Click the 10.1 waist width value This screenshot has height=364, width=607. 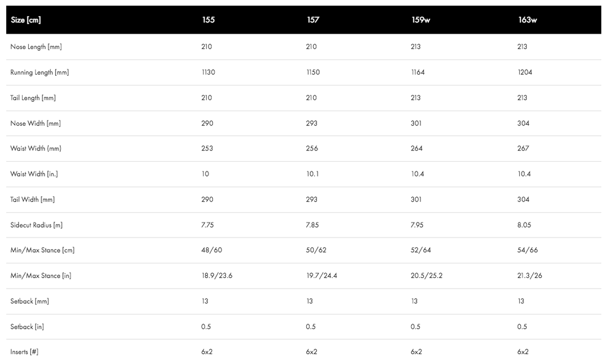312,174
